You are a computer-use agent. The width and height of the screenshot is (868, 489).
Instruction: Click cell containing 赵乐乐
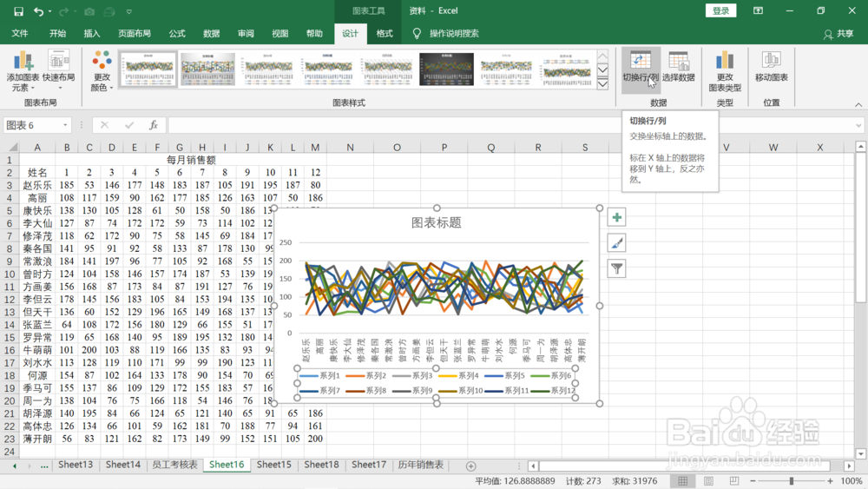[37, 185]
